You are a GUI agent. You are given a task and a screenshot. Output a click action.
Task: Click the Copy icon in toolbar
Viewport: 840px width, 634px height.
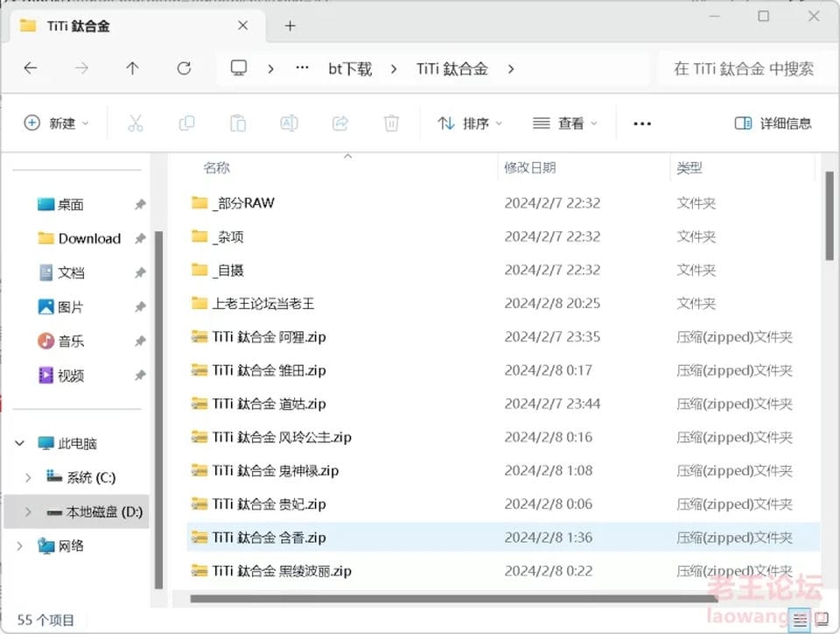pyautogui.click(x=186, y=123)
